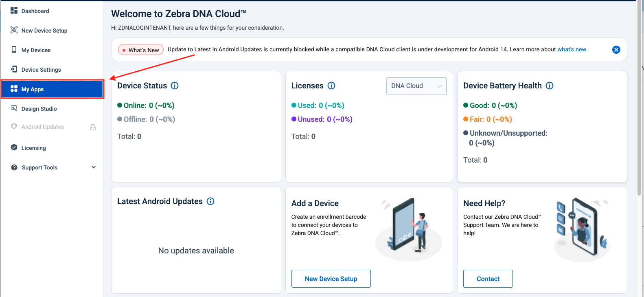This screenshot has height=297, width=644.
Task: Click the Device Settings icon in sidebar
Action: click(14, 69)
